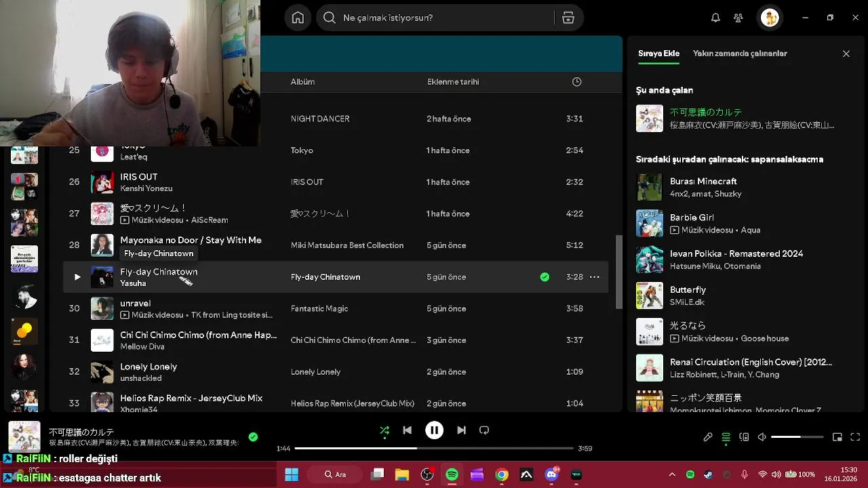
Task: Sort by Albüm column header
Action: tap(302, 82)
